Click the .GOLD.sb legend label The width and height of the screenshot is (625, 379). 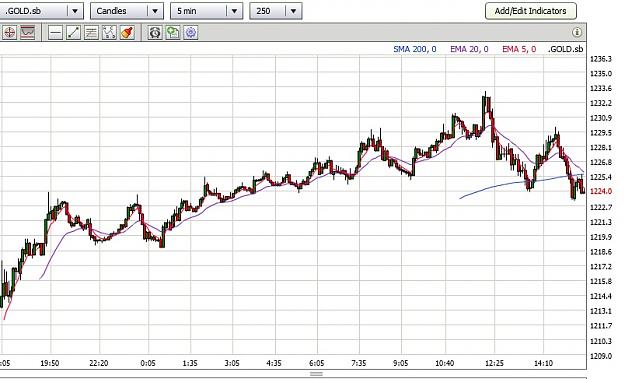(566, 49)
